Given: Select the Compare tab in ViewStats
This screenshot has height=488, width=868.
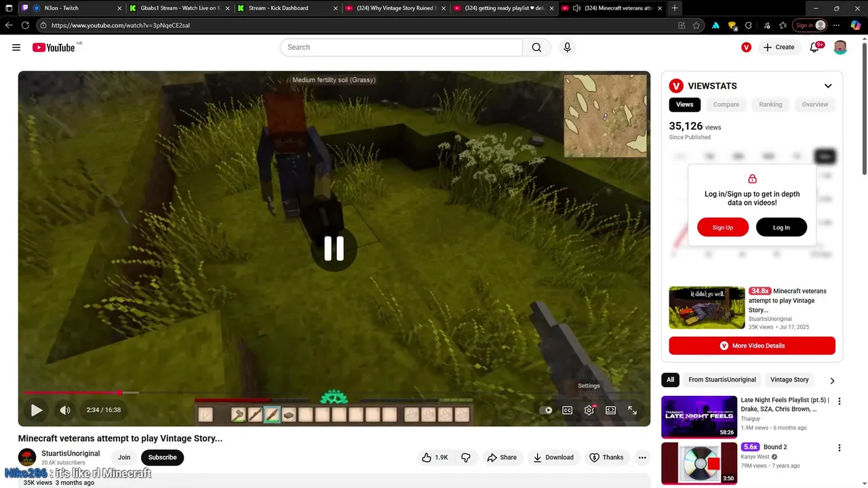Looking at the screenshot, I should 726,104.
